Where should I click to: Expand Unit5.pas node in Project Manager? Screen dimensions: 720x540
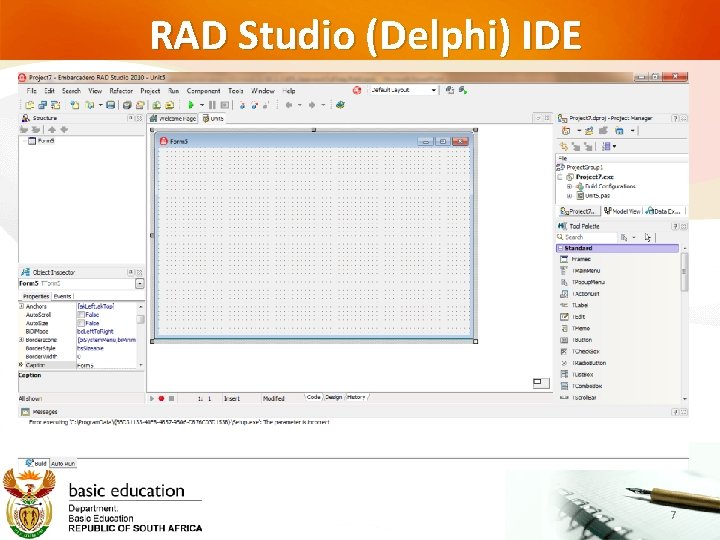point(569,196)
